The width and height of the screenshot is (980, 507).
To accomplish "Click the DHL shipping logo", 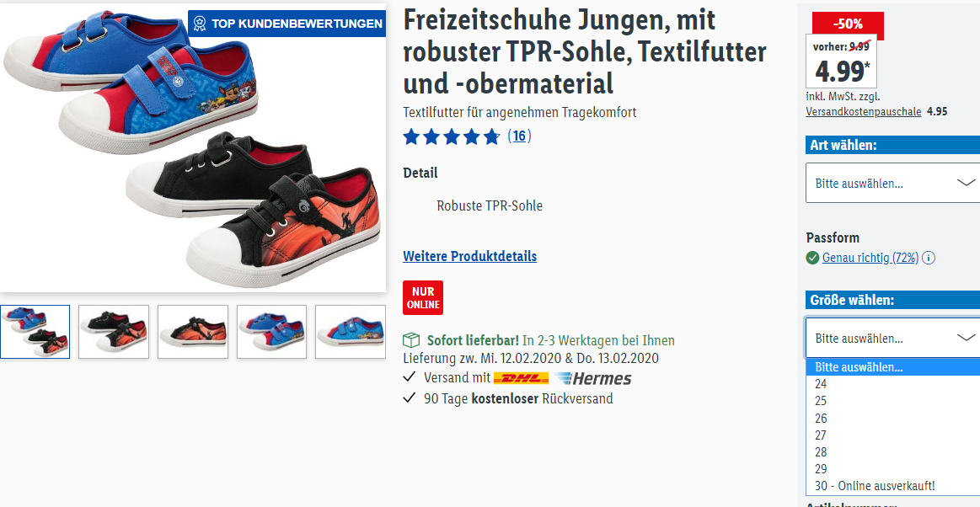I will [521, 378].
